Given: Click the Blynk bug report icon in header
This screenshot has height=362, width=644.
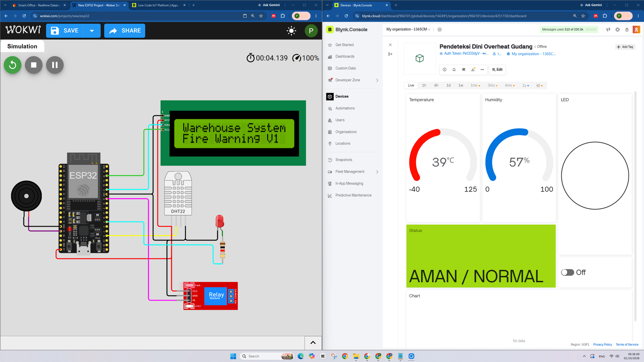Looking at the screenshot, I should point(627,29).
